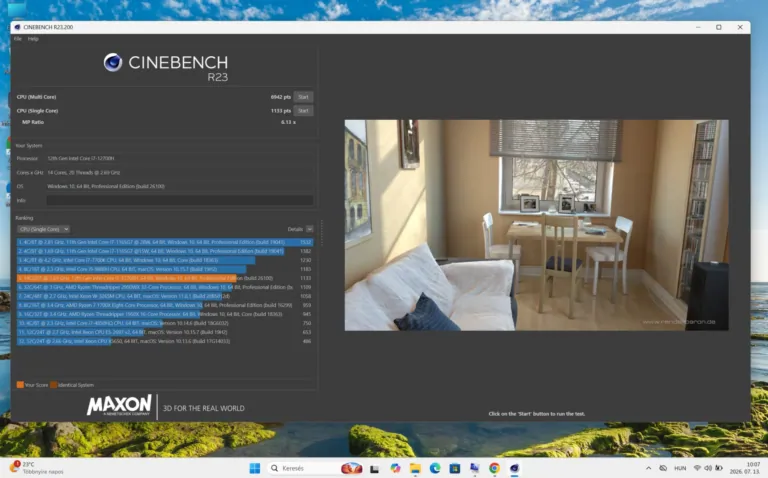Open the weather widget showing 23°C

tap(37, 468)
